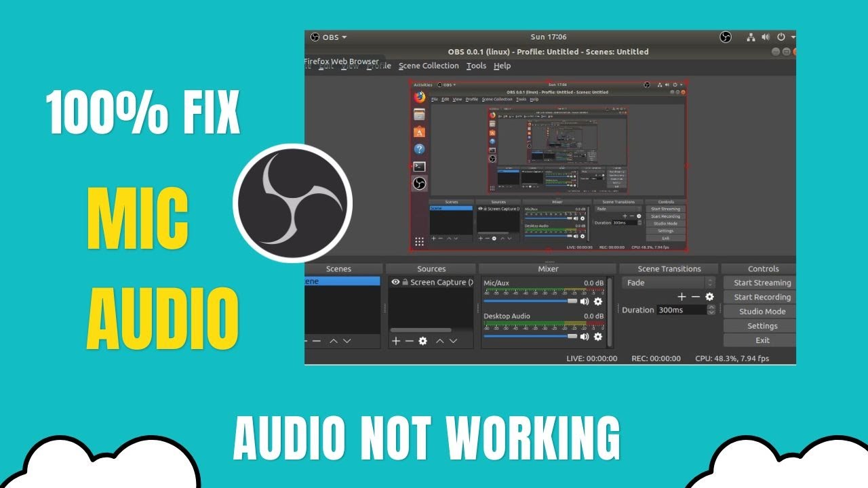Toggle the lock on the Screen Capture source
868x488 pixels.
tap(405, 282)
